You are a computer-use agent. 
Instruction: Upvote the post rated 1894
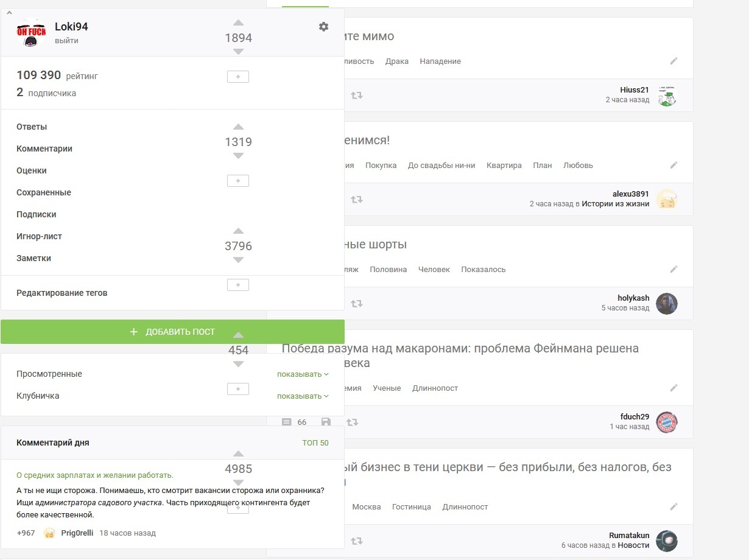[x=238, y=23]
